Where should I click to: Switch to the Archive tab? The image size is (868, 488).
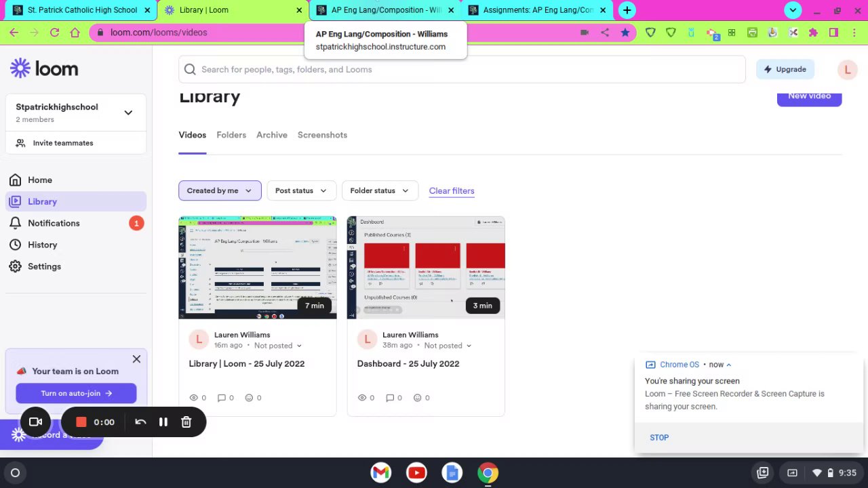tap(272, 135)
